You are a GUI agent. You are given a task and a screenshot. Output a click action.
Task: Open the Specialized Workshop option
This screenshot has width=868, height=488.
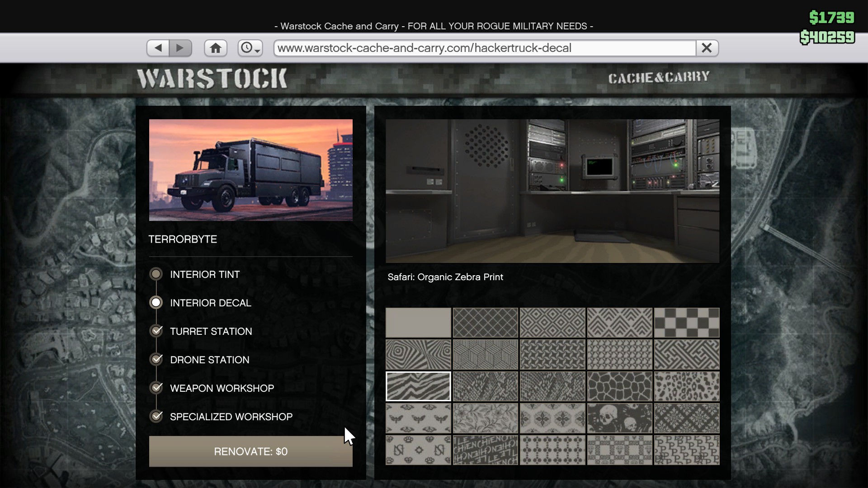pos(231,417)
